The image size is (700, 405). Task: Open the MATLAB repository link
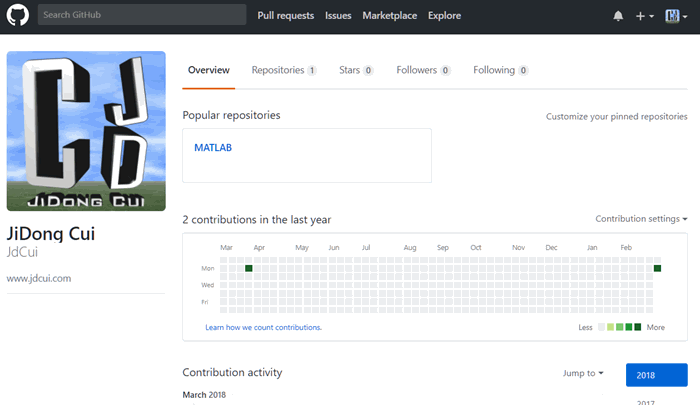tap(213, 148)
